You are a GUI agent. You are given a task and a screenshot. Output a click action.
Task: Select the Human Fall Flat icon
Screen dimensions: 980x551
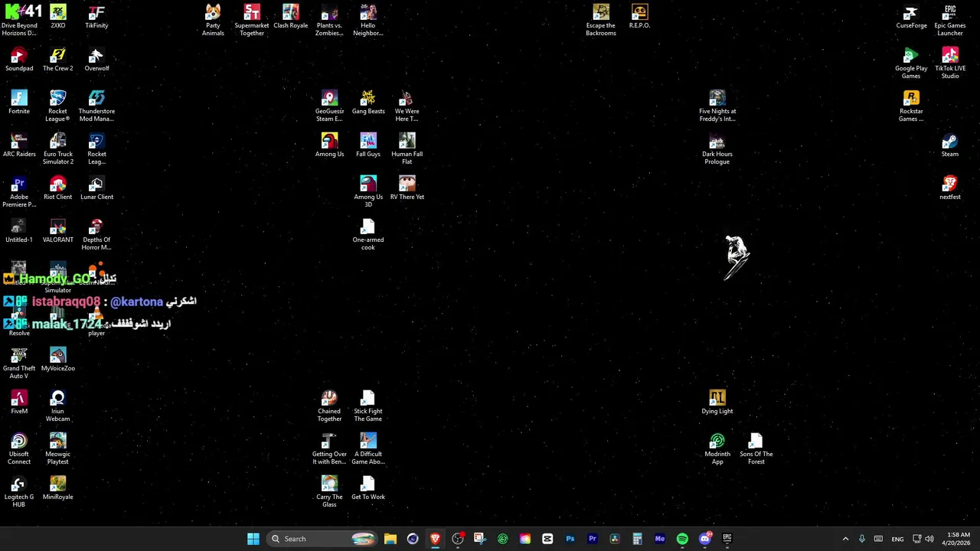(407, 148)
